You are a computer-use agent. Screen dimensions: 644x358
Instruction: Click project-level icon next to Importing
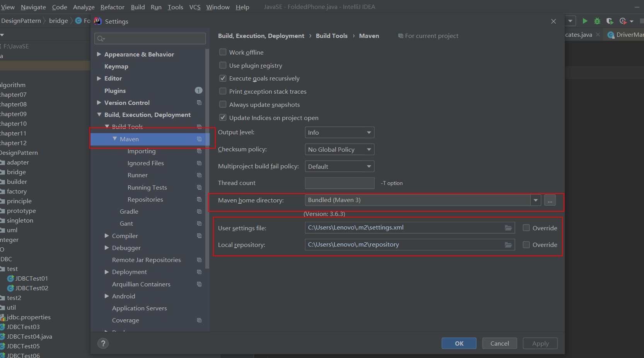click(199, 151)
